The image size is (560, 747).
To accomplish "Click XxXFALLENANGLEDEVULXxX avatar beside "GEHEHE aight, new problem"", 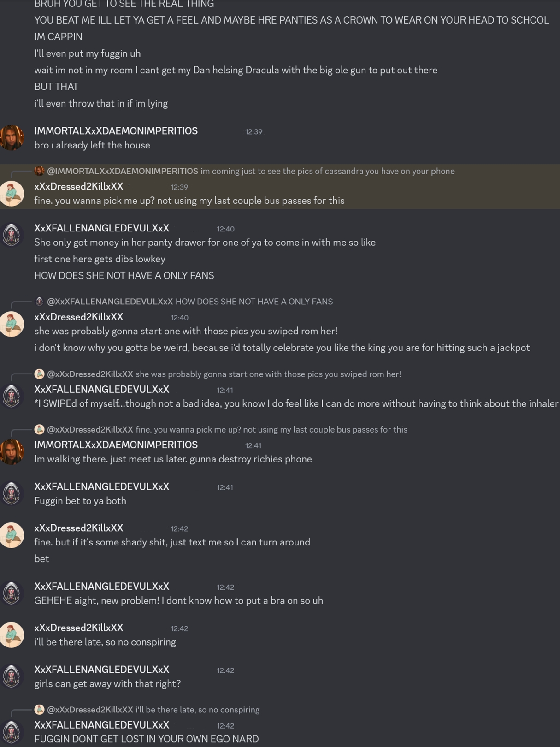I will pyautogui.click(x=12, y=593).
